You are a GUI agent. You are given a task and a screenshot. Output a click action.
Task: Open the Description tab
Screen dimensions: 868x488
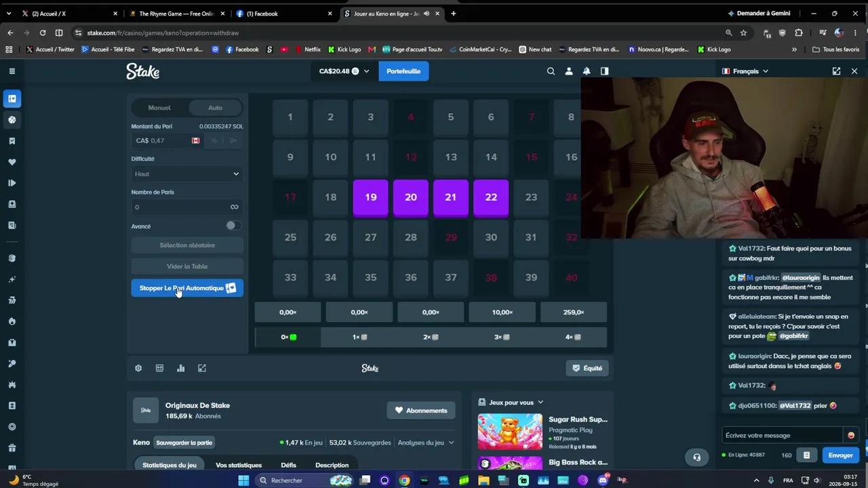click(x=332, y=465)
